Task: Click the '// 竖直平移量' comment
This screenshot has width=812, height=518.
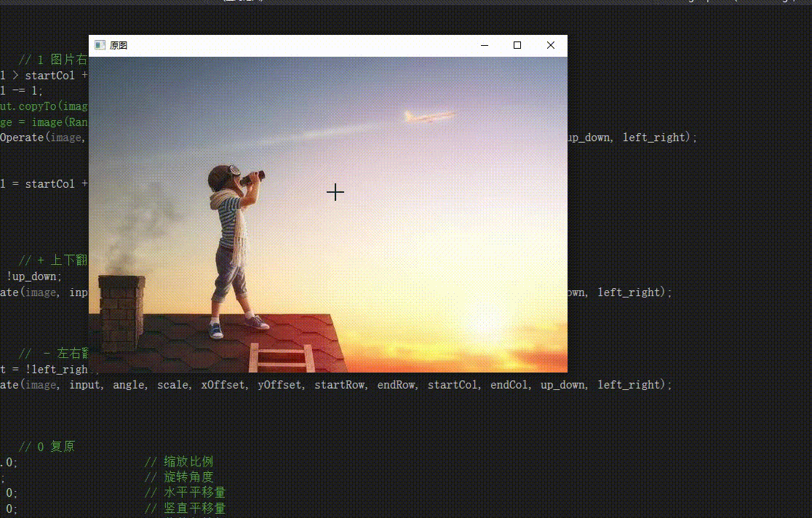Action: pos(185,508)
